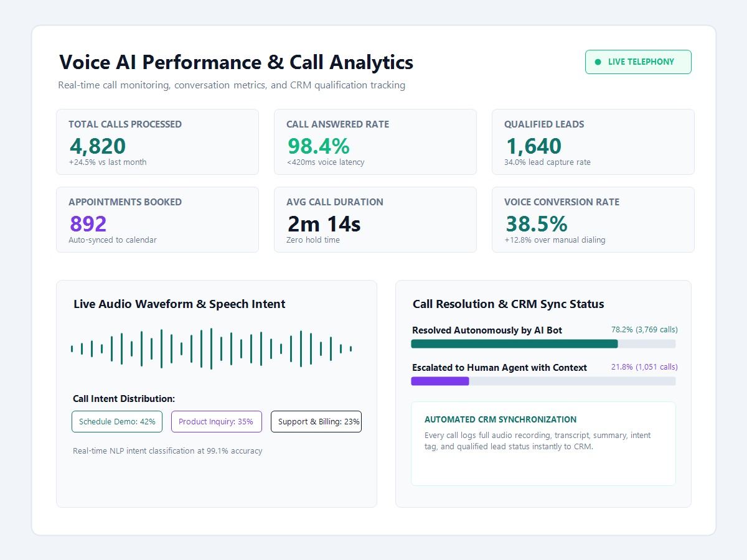Click the 'Zero hold time' text
Image resolution: width=747 pixels, height=560 pixels.
(313, 240)
